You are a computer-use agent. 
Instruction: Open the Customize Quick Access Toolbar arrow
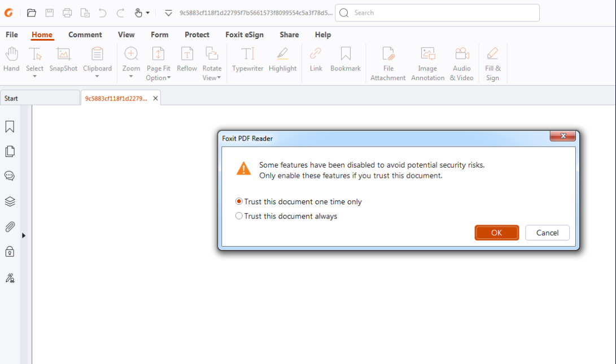tap(168, 14)
